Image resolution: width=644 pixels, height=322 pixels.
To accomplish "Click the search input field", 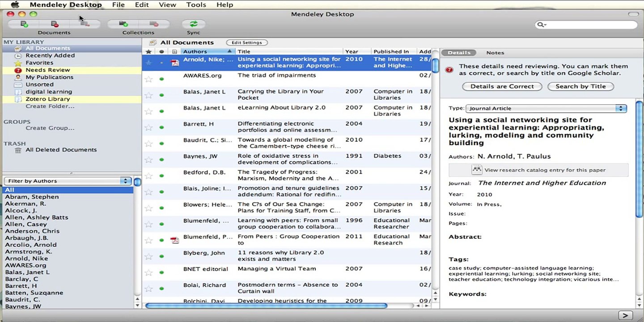I will [586, 25].
